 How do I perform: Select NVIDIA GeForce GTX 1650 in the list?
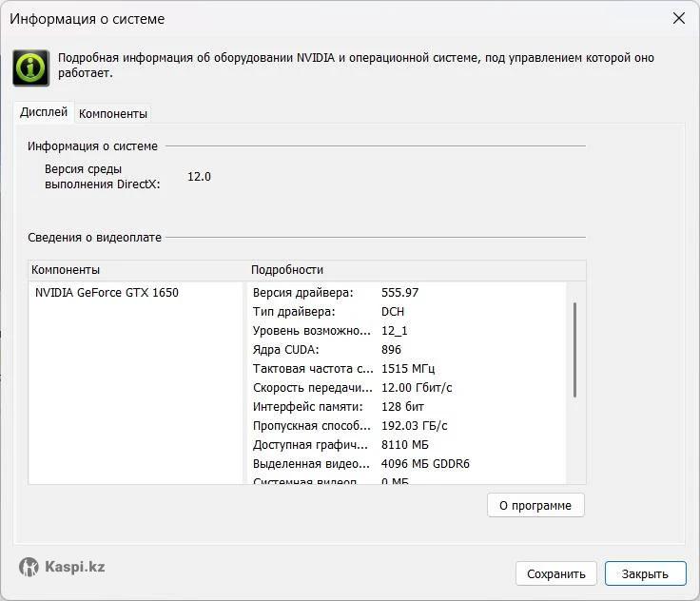[x=107, y=293]
